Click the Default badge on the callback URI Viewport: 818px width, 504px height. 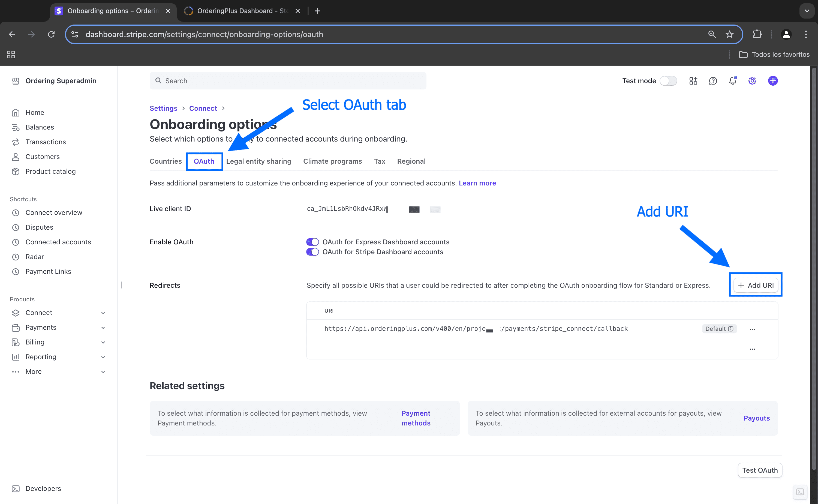coord(719,329)
